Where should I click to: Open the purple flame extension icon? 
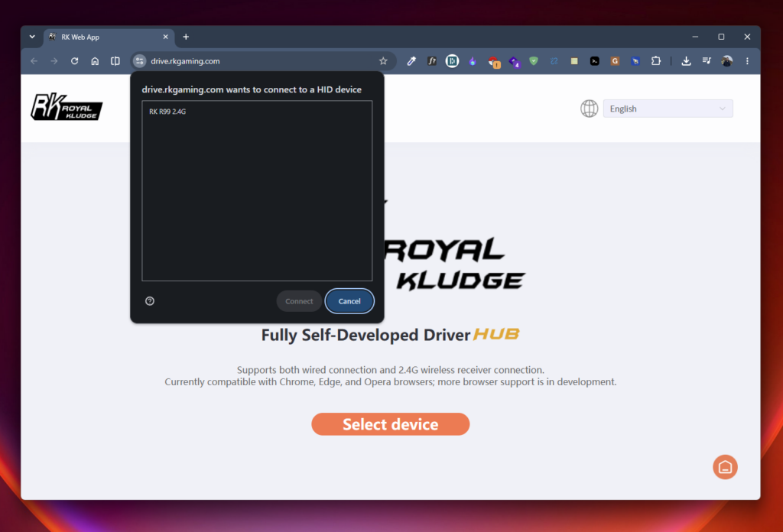[473, 61]
